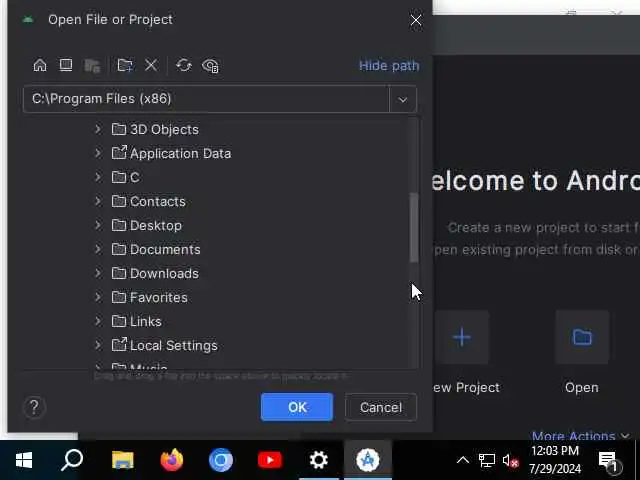The image size is (640, 480).
Task: Create a new directory with the folder-plus icon
Action: click(x=125, y=65)
